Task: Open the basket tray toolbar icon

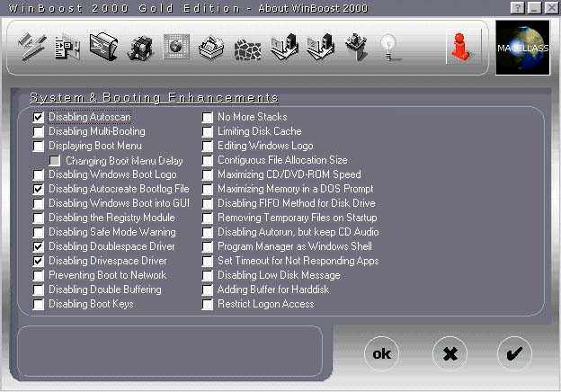Action: [211, 48]
